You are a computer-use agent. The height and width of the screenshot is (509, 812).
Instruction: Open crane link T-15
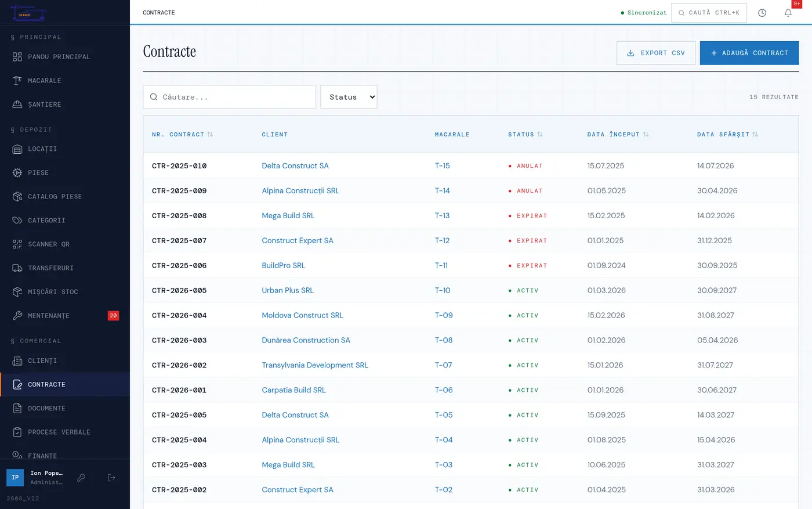(x=443, y=166)
